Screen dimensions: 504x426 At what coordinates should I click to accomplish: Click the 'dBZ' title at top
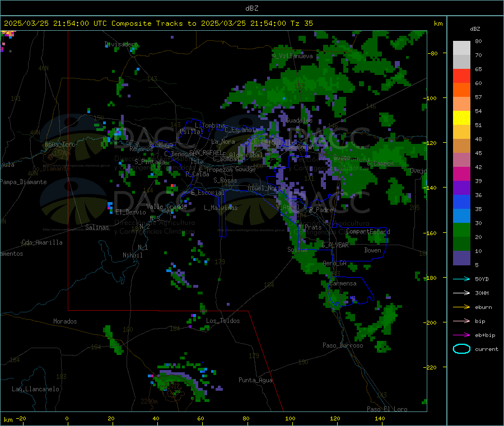click(x=251, y=8)
